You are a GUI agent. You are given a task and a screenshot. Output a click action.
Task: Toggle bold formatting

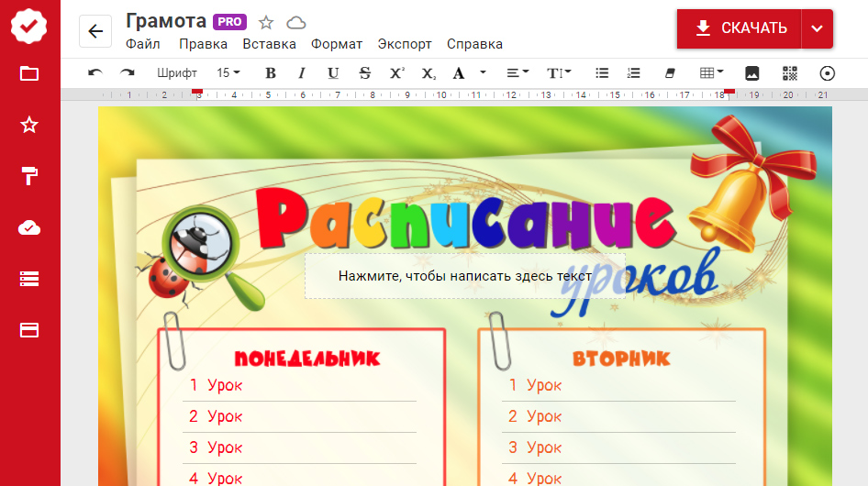(x=270, y=73)
